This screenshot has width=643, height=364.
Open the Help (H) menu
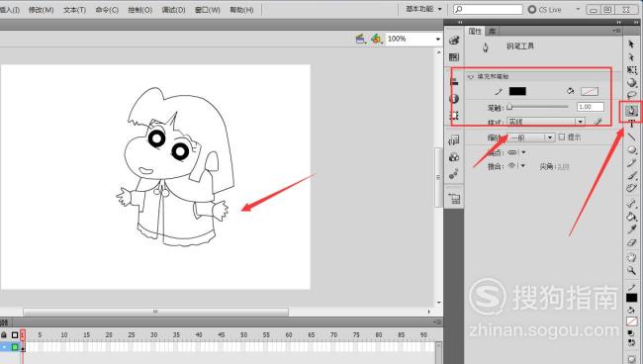click(x=241, y=10)
